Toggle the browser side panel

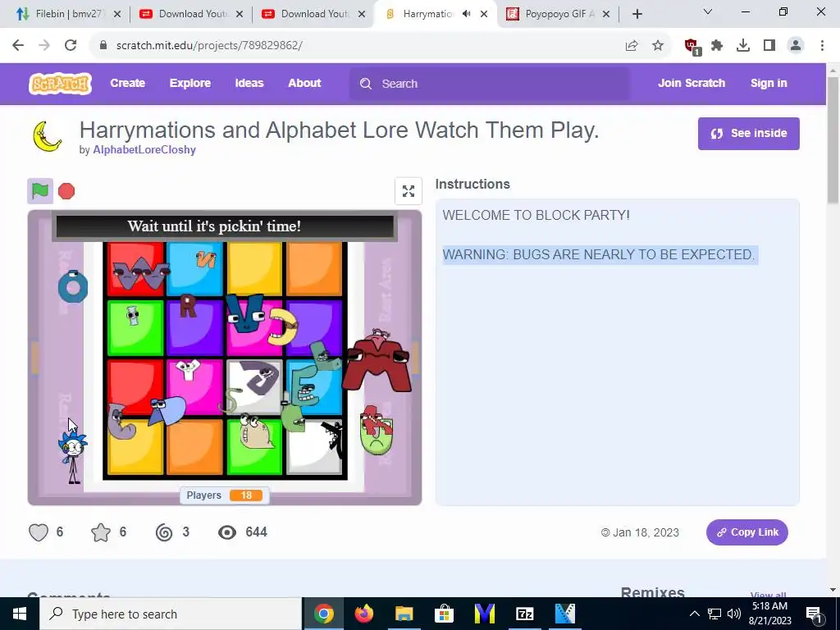(769, 46)
